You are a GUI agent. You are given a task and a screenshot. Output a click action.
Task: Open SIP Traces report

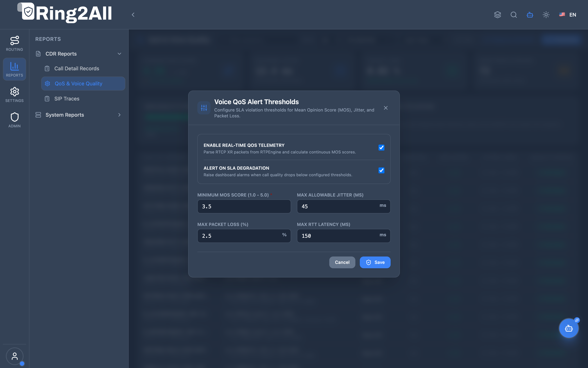pyautogui.click(x=83, y=99)
